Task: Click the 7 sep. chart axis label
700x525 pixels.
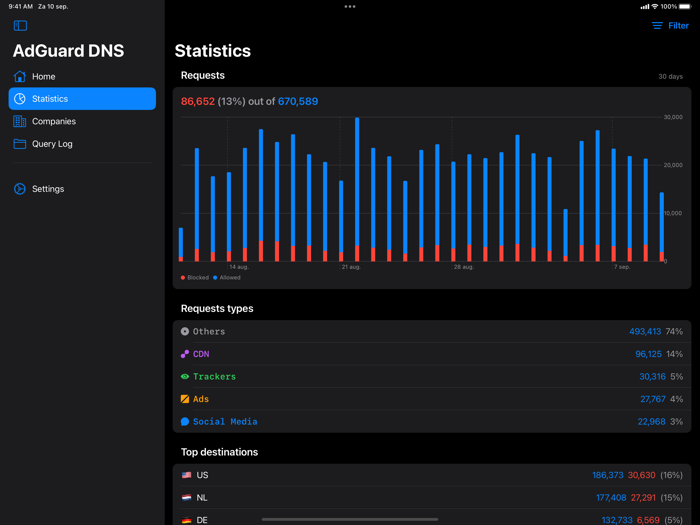Action: tap(622, 267)
